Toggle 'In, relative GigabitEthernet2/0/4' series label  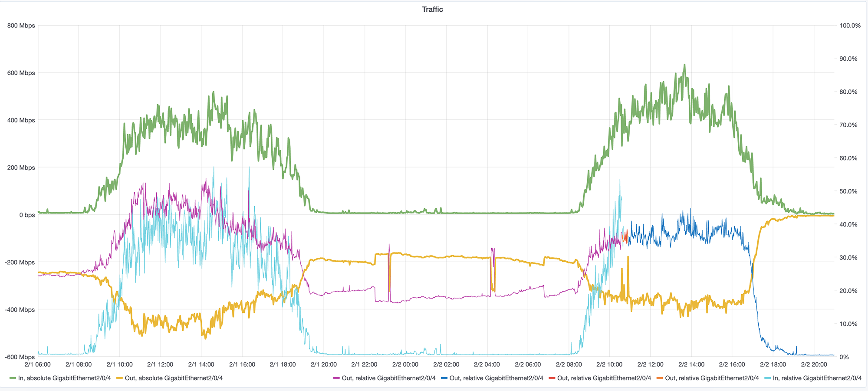point(817,378)
